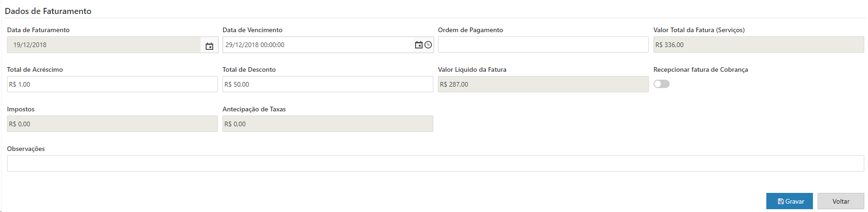Click the Observações label
The height and width of the screenshot is (212, 868).
26,149
